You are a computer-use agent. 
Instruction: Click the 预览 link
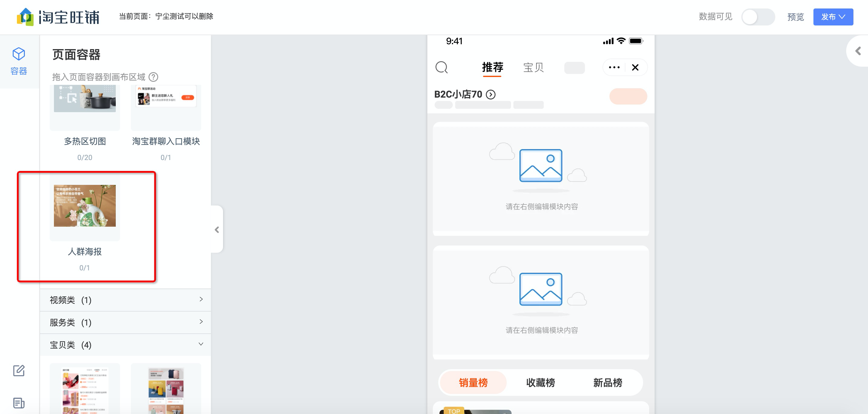point(795,17)
